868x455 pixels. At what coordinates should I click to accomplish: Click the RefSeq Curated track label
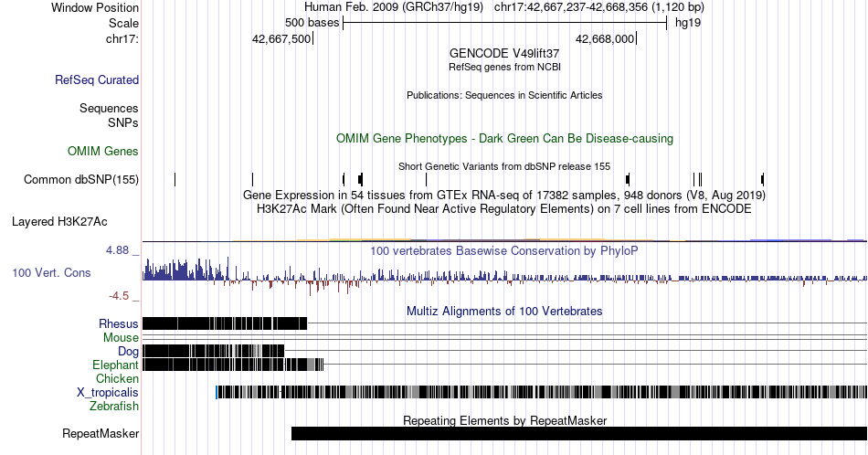click(97, 79)
